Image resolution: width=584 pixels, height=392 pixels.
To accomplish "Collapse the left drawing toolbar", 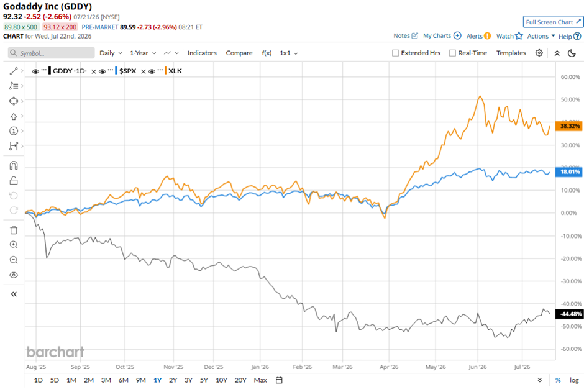I will (14, 294).
